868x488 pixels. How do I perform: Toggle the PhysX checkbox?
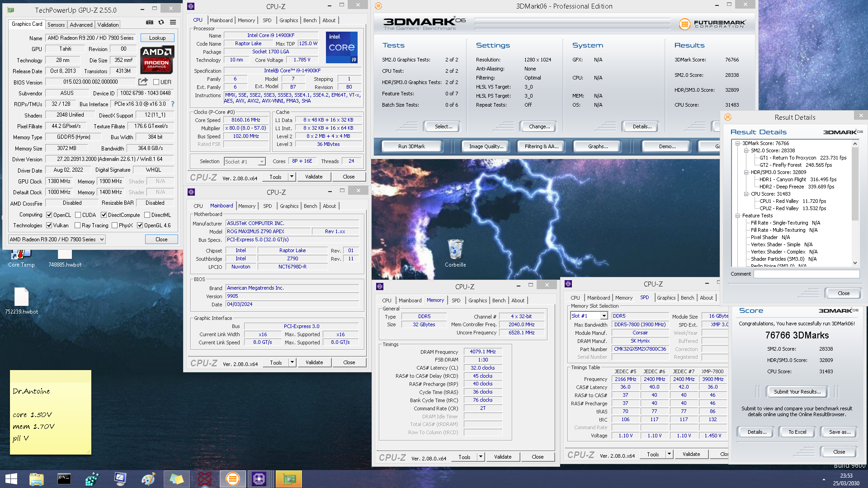(x=114, y=225)
